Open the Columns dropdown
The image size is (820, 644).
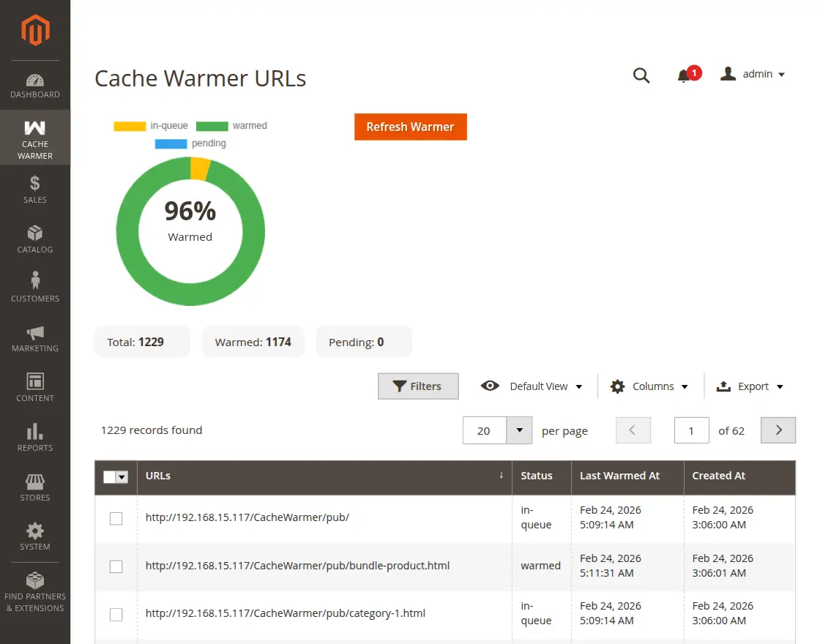(649, 386)
